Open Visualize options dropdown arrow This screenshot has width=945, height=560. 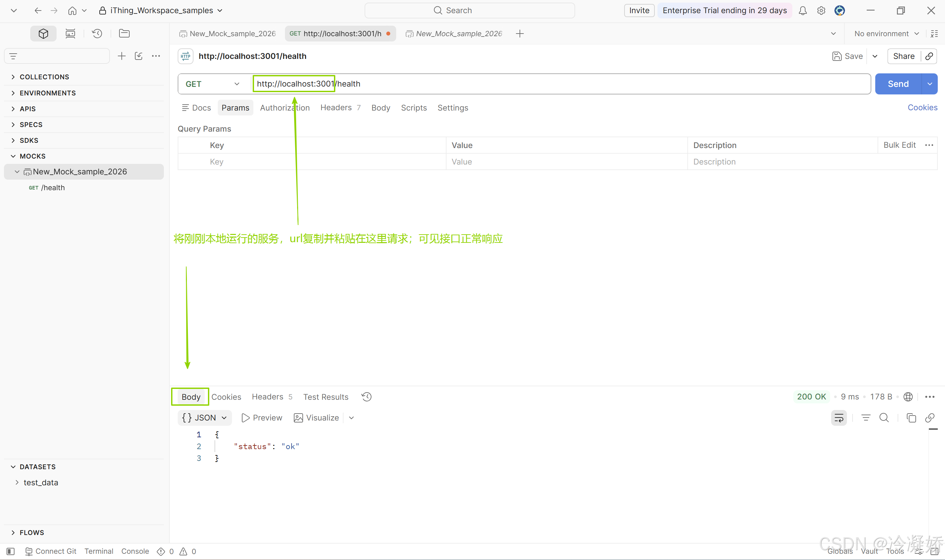[351, 418]
